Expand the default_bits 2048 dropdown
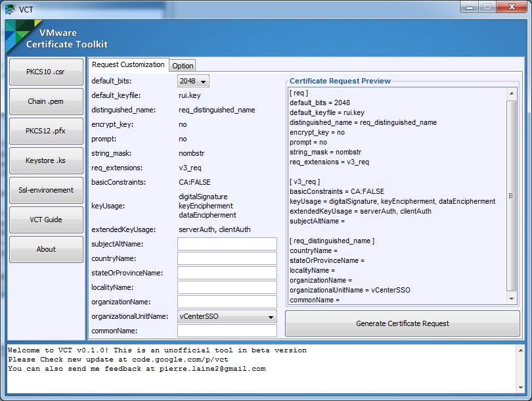532x401 pixels. pos(193,81)
